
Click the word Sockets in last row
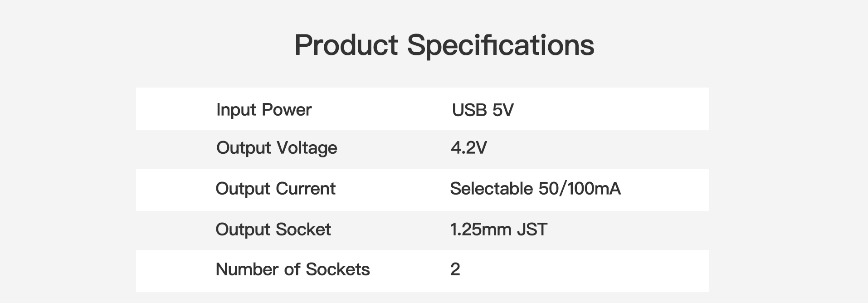pos(338,269)
